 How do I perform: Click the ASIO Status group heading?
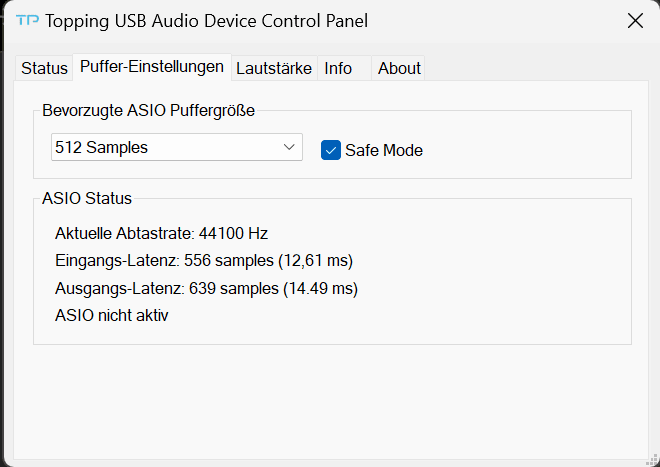pos(87,198)
